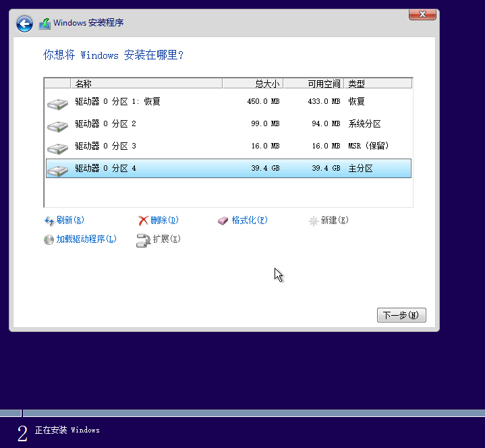Click the grayed starburst New icon

314,221
